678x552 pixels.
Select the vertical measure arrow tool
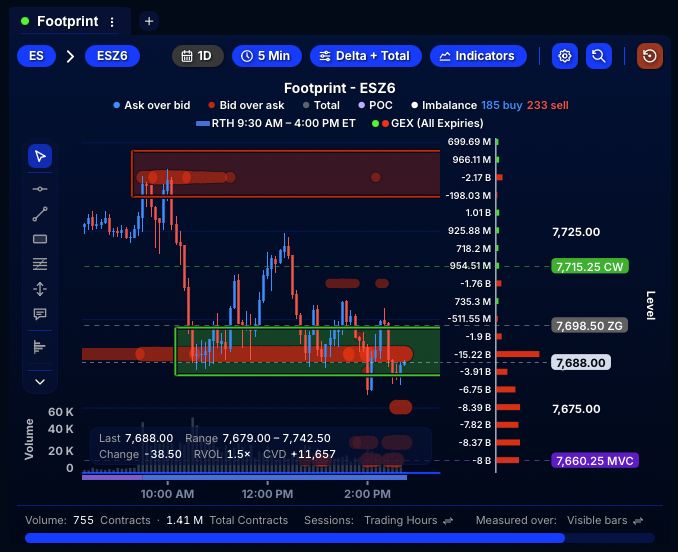click(x=40, y=289)
